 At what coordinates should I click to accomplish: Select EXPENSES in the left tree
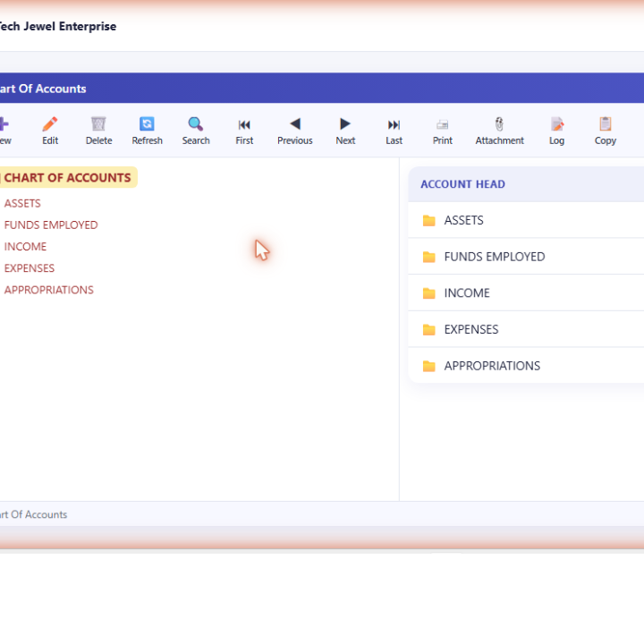click(x=30, y=268)
